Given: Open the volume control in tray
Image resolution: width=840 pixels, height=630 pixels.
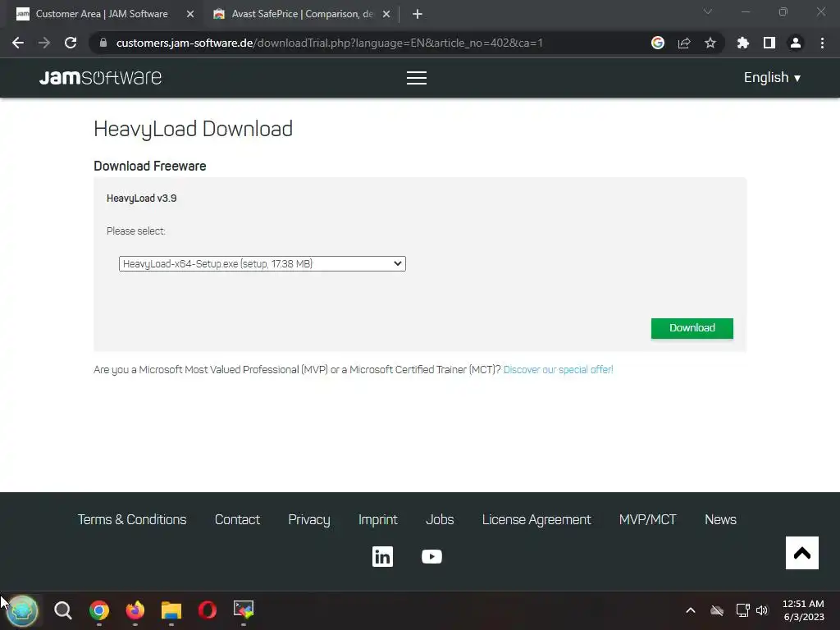Looking at the screenshot, I should tap(762, 610).
